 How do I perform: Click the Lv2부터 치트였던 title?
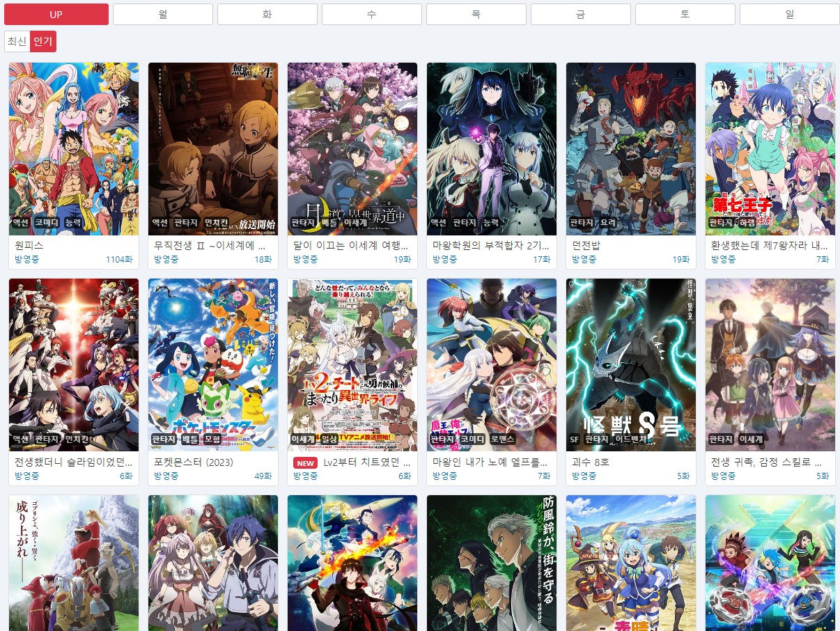pos(367,462)
